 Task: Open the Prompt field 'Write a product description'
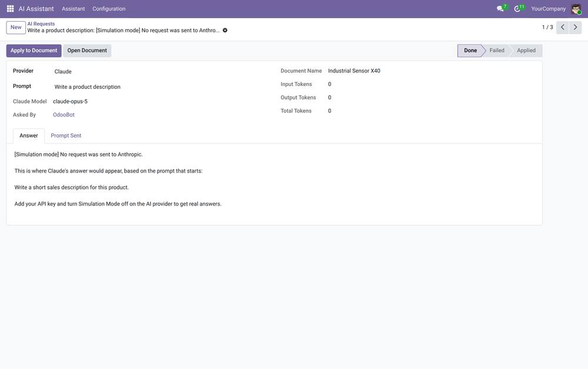coord(88,87)
